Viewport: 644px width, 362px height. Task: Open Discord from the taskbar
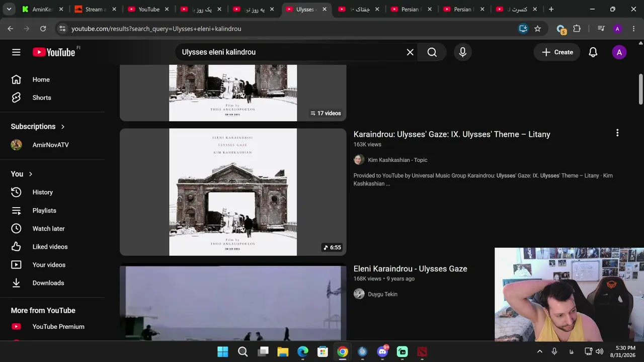point(382,351)
